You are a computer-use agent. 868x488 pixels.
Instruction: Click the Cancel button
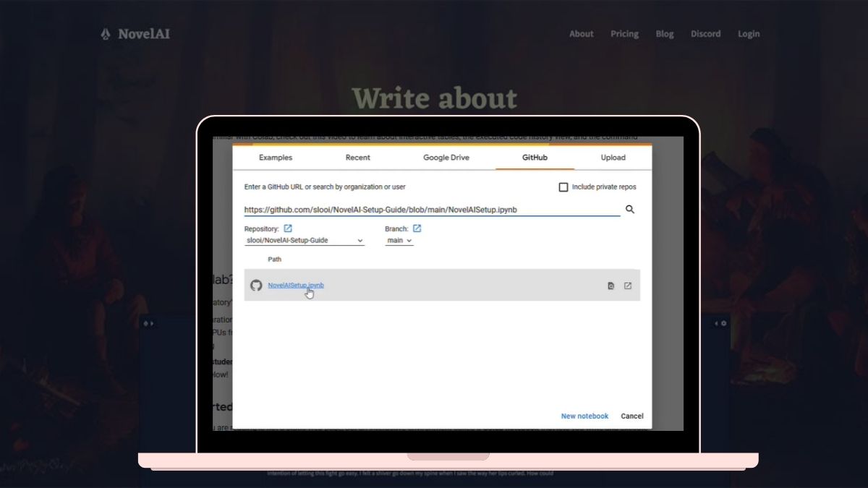click(x=632, y=416)
